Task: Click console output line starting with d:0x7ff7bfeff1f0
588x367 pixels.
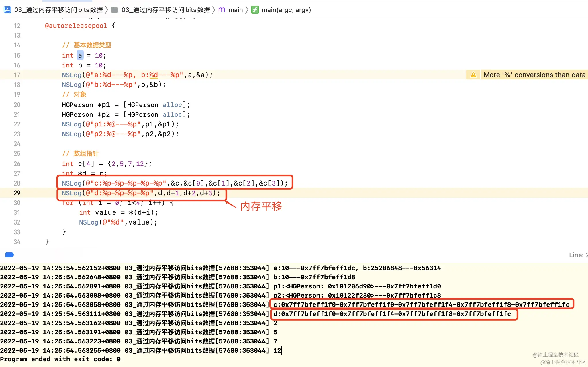Action: pyautogui.click(x=392, y=314)
